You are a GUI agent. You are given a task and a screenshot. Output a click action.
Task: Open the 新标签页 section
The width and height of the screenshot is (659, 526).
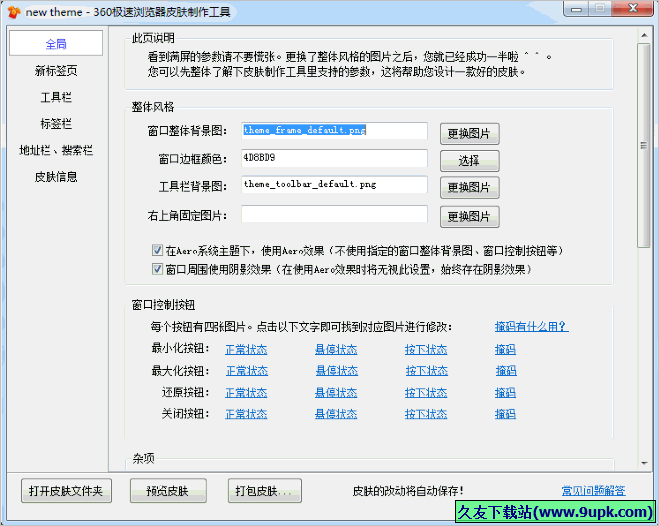coord(56,71)
